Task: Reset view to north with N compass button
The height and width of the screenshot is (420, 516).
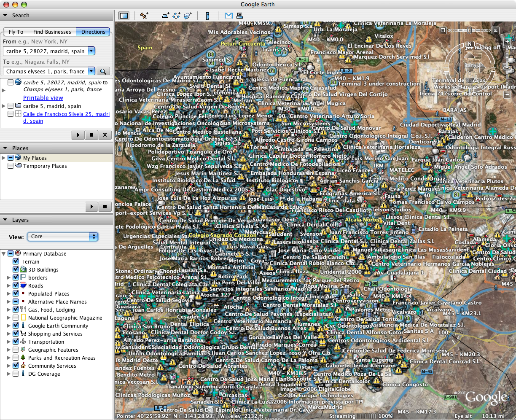Action: tap(470, 44)
